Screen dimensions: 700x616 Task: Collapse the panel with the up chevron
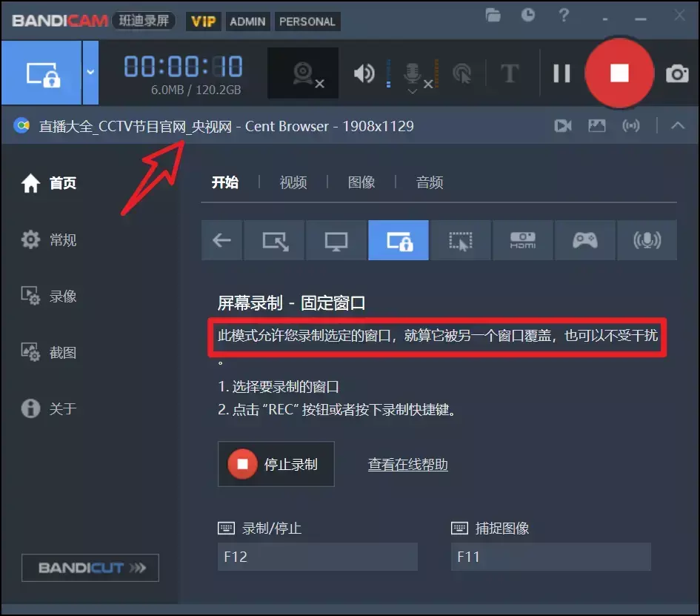click(678, 125)
